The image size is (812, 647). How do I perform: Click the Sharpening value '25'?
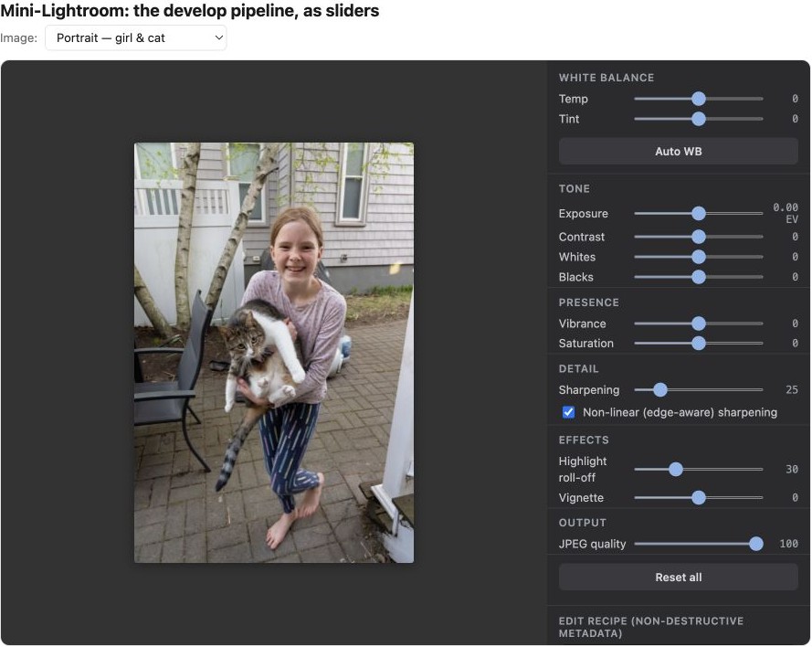(x=792, y=389)
